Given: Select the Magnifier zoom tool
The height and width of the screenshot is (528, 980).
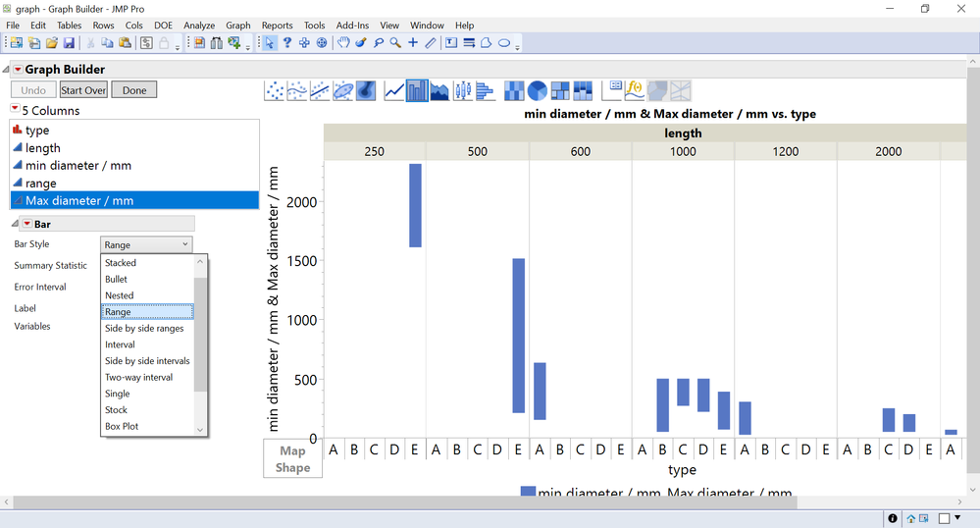Looking at the screenshot, I should tap(395, 42).
